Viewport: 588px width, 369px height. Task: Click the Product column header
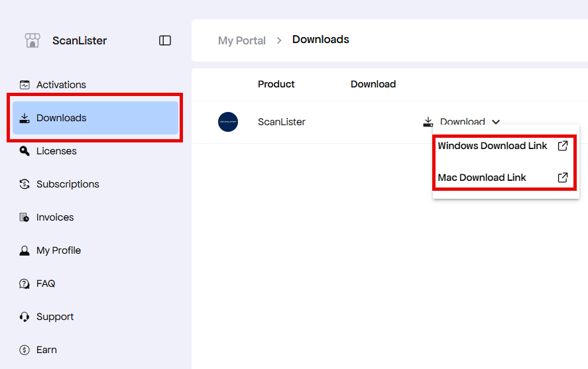click(x=276, y=84)
